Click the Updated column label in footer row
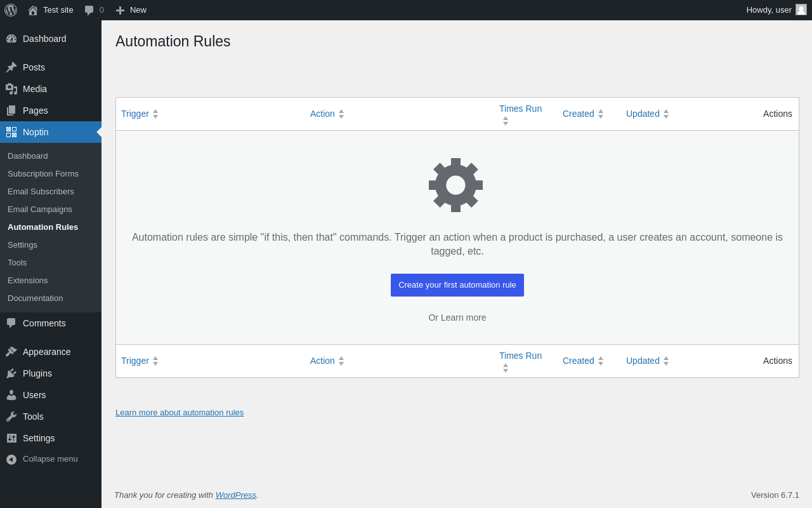The width and height of the screenshot is (812, 508). 643,361
